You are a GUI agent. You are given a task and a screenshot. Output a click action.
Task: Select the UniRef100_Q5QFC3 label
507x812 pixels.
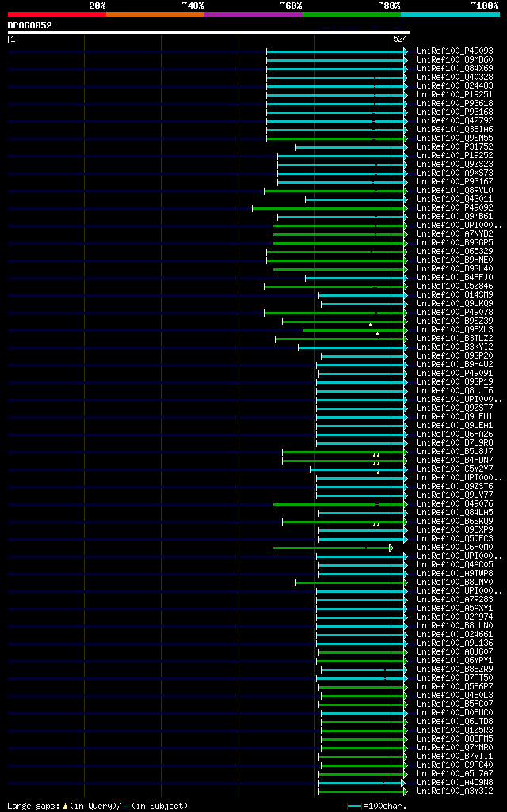tap(456, 539)
